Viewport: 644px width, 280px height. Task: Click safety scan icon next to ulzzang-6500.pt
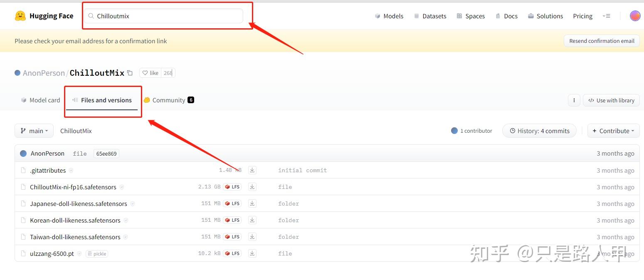[79, 253]
